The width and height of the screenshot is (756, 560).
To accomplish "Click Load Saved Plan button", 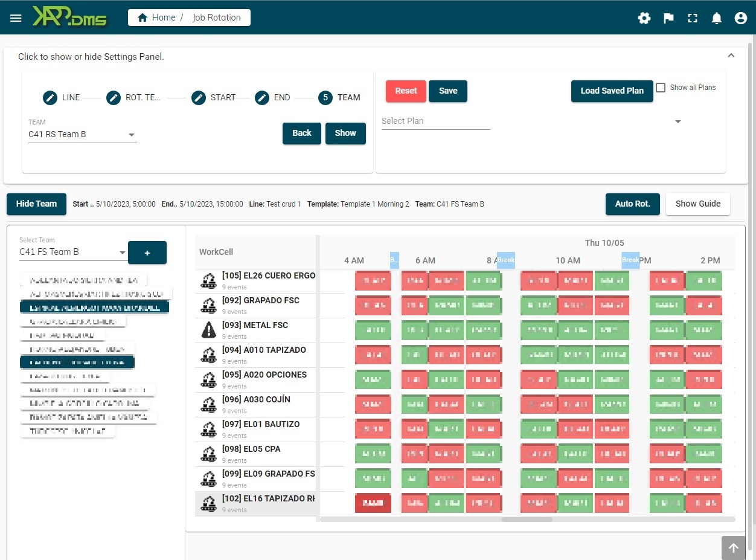I will coord(612,91).
